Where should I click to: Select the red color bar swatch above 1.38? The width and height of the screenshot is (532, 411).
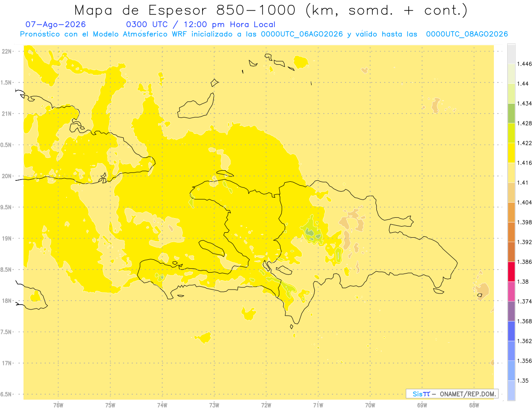[x=511, y=271]
